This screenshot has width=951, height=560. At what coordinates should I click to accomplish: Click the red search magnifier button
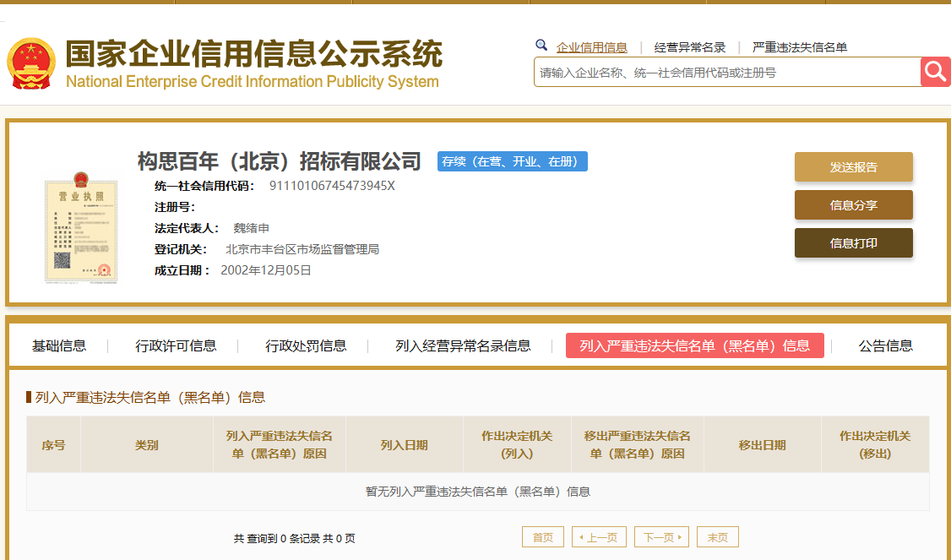click(x=935, y=72)
